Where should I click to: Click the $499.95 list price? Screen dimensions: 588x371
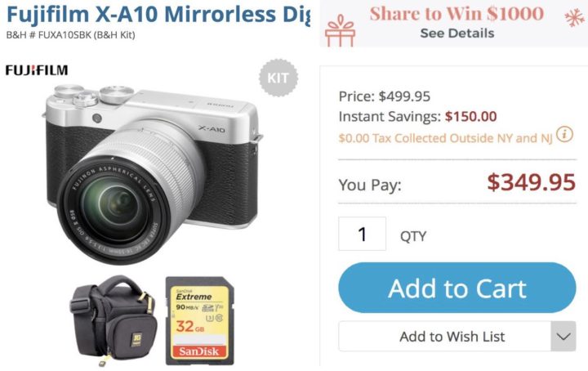coord(404,96)
